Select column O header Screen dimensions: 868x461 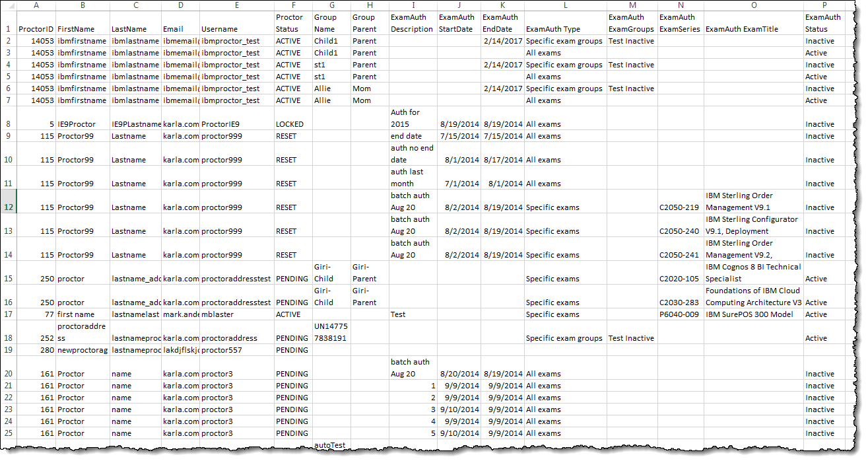tap(752, 6)
